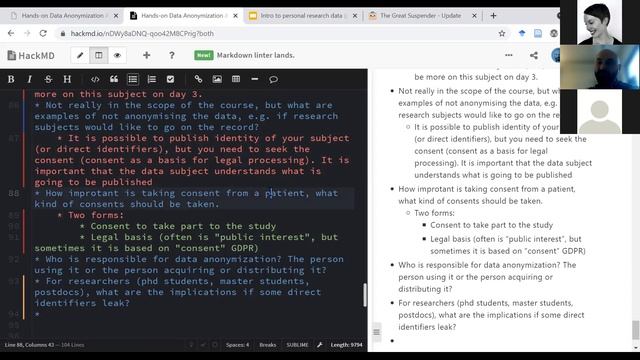Insert a checklist item
640x360 pixels.
tap(170, 79)
